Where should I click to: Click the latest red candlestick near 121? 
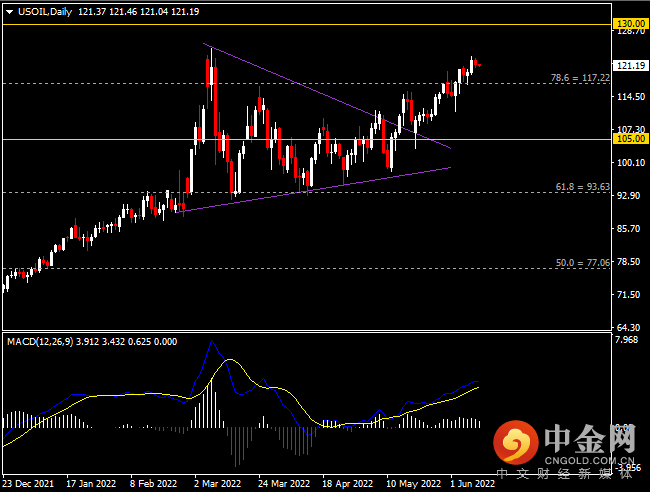tap(476, 63)
